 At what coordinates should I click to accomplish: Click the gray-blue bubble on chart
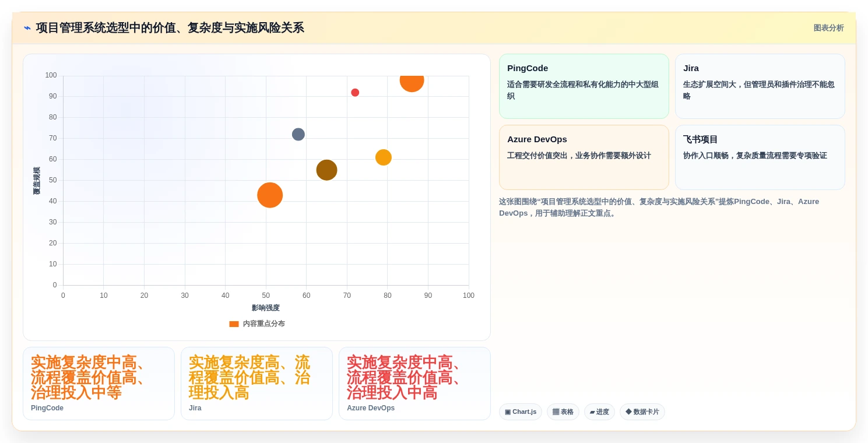pos(298,135)
